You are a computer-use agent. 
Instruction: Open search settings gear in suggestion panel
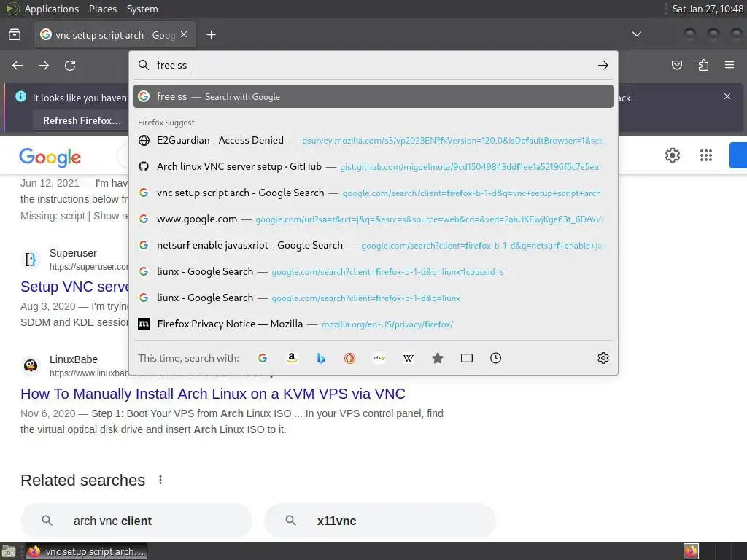coord(603,358)
